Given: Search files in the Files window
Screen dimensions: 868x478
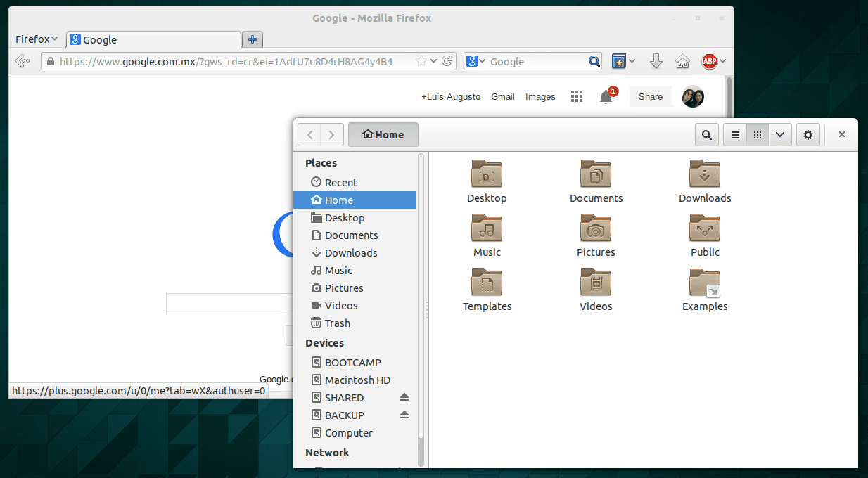Looking at the screenshot, I should pyautogui.click(x=706, y=135).
